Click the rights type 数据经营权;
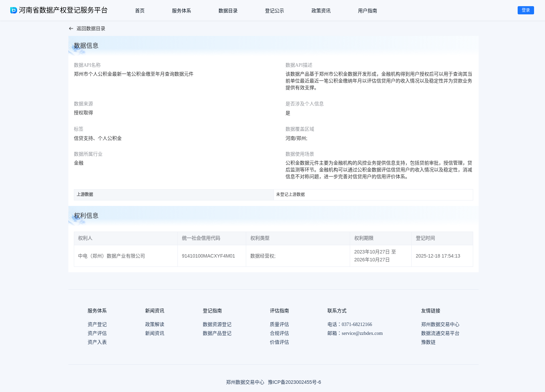 click(263, 256)
